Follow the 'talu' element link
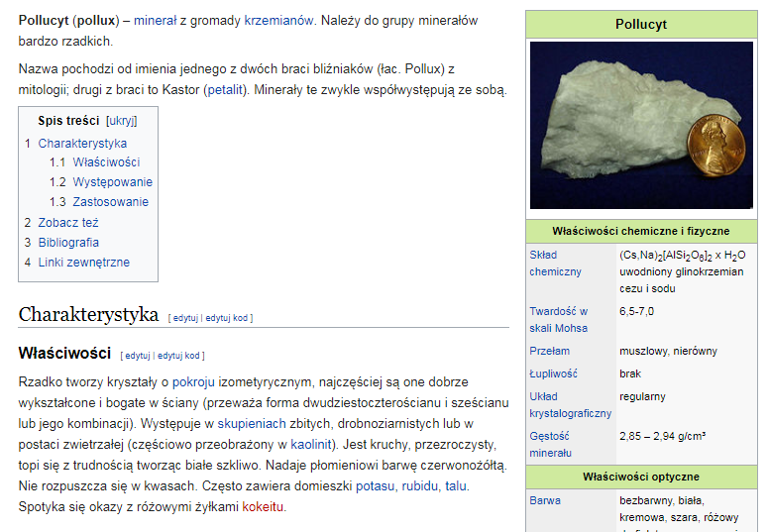 pyautogui.click(x=456, y=486)
